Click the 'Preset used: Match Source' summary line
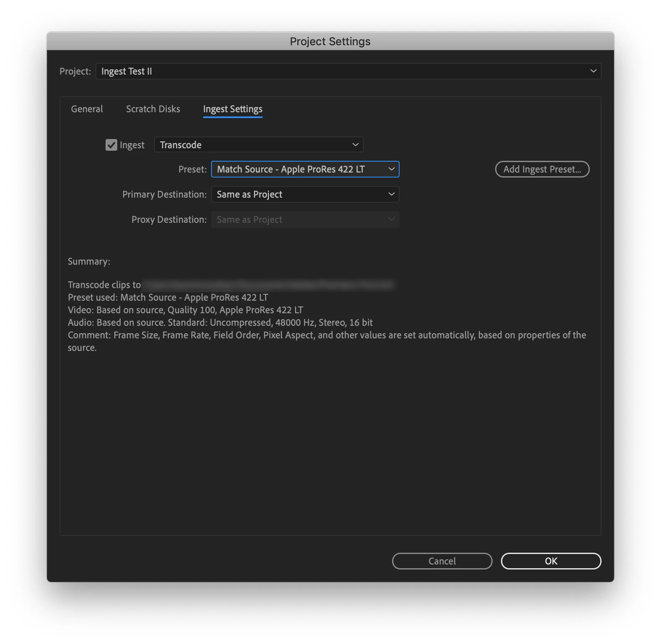This screenshot has width=661, height=644. click(x=168, y=297)
